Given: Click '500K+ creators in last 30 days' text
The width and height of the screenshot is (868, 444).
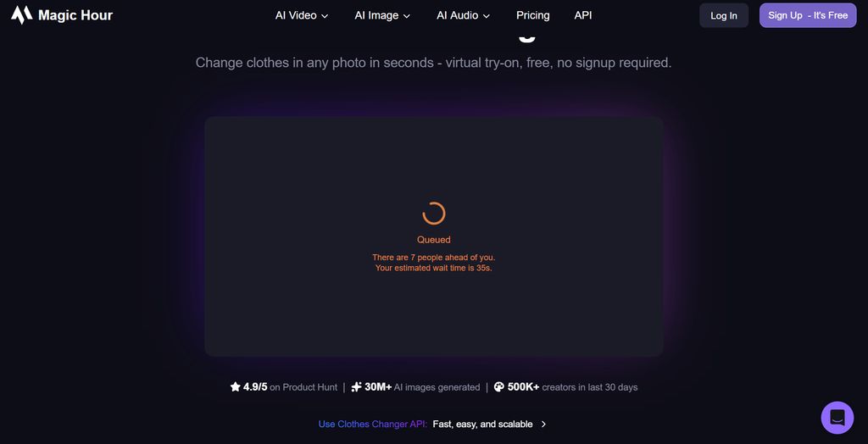Looking at the screenshot, I should (572, 387).
